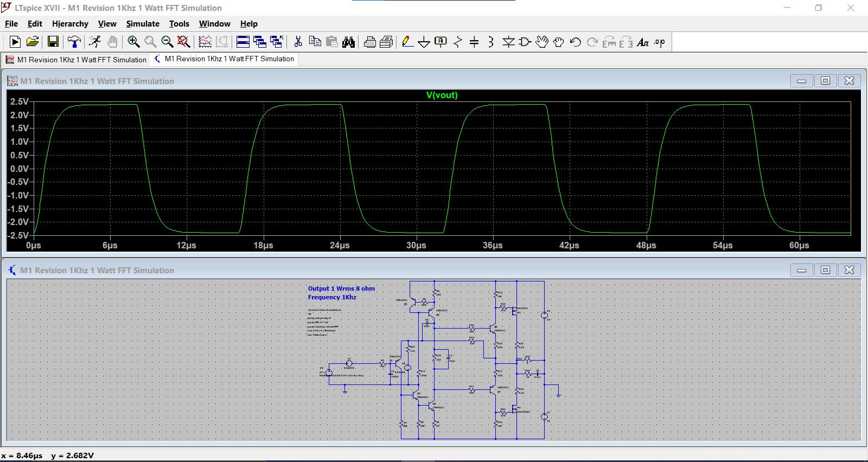Select the Pan magnifier icon
Viewport: 868px width, 462px height.
[150, 42]
